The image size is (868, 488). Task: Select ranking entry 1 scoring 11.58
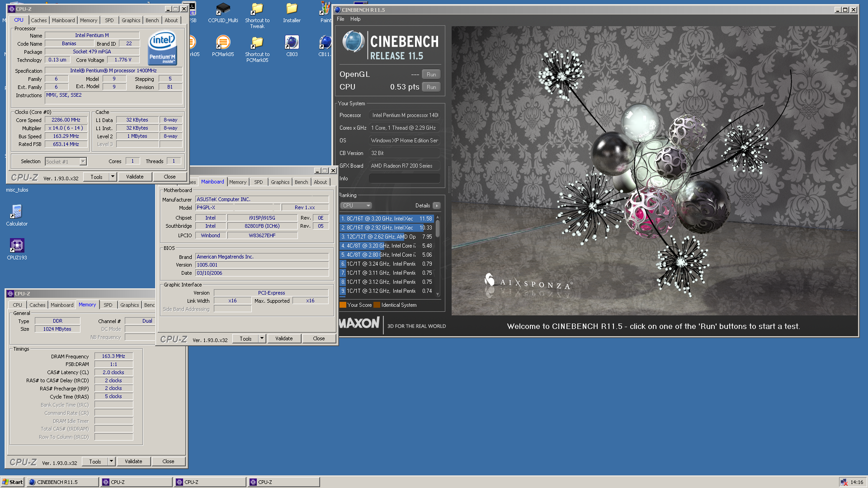(387, 219)
